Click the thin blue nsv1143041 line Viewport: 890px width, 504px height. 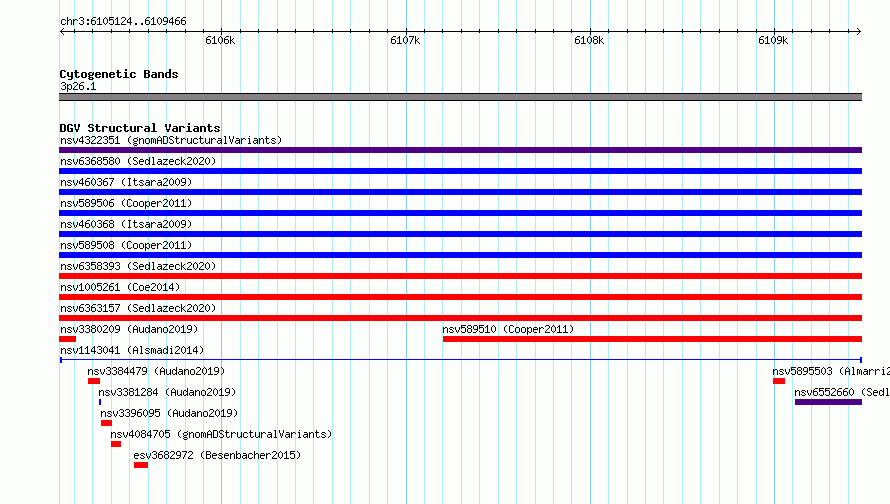pos(461,360)
